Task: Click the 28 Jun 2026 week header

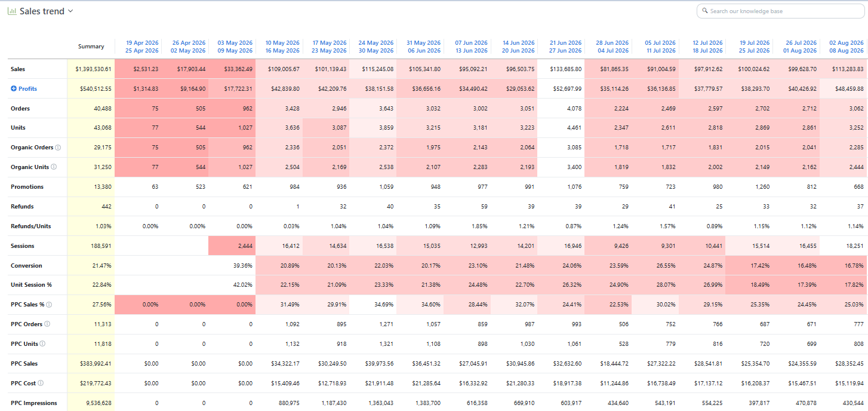Action: (x=612, y=47)
